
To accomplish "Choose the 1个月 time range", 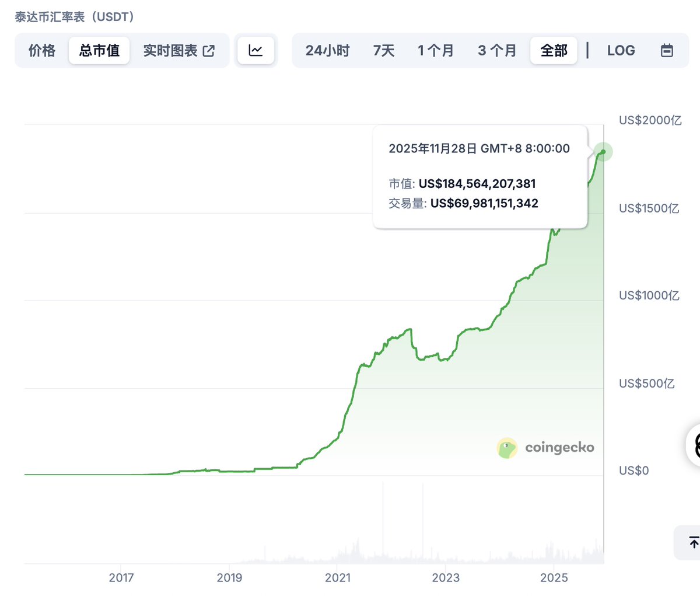I will pos(435,51).
